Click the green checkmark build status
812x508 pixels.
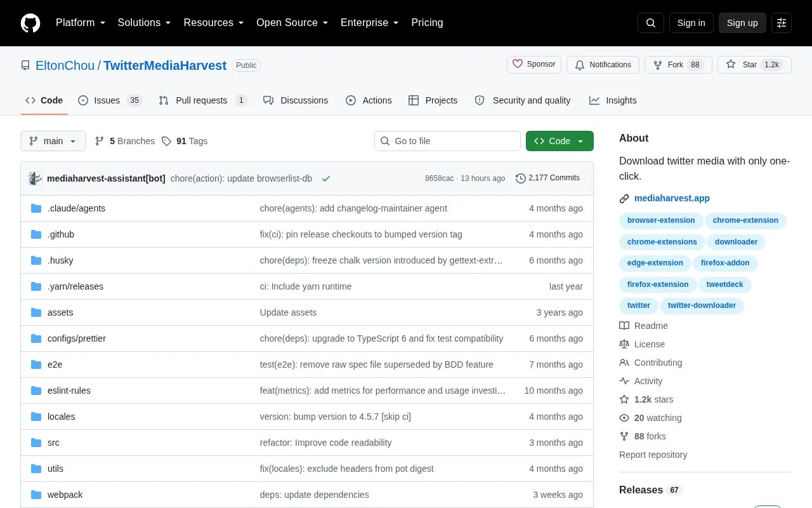click(326, 178)
